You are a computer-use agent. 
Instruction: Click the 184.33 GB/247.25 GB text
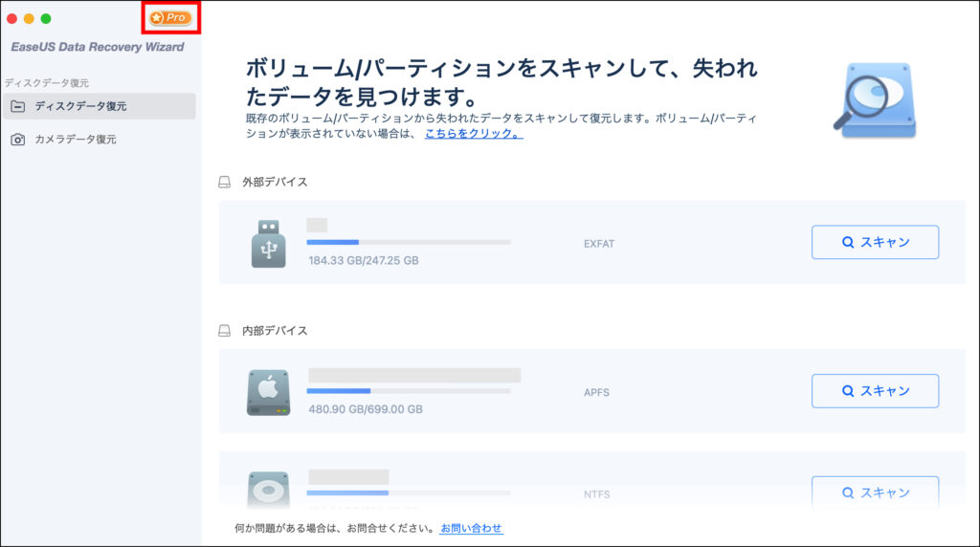(x=364, y=260)
